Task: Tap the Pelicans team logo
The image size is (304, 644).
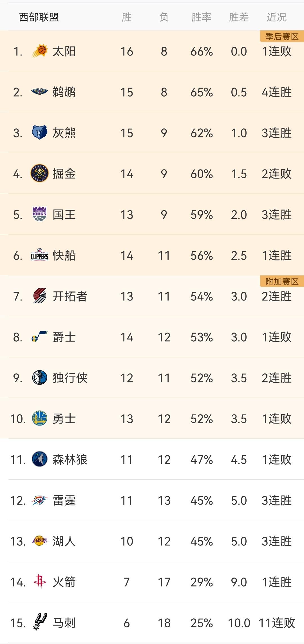Action: [39, 92]
